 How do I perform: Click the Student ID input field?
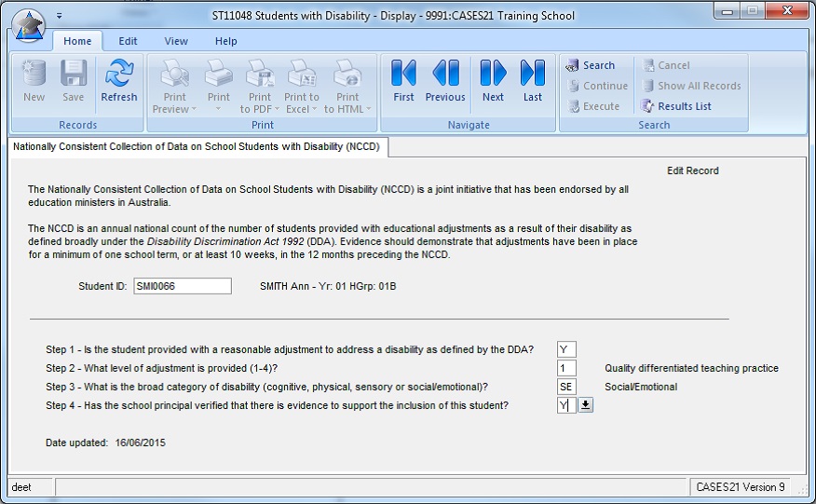(183, 286)
